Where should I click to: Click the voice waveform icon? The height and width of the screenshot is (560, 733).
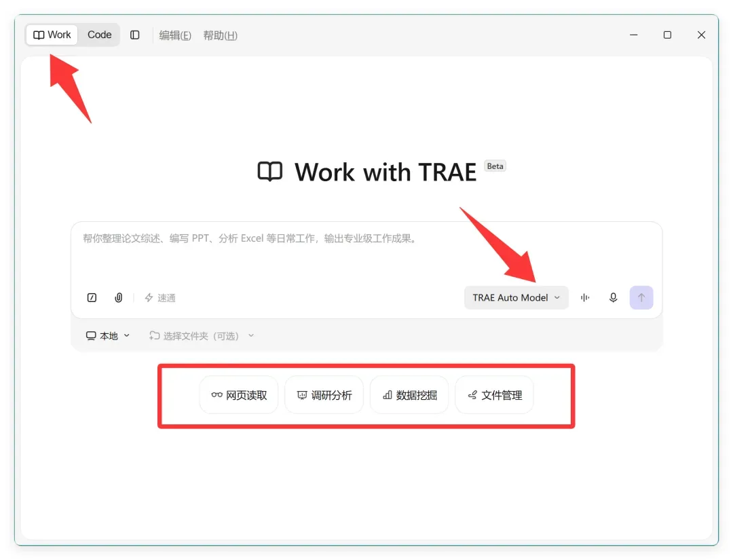(x=585, y=298)
